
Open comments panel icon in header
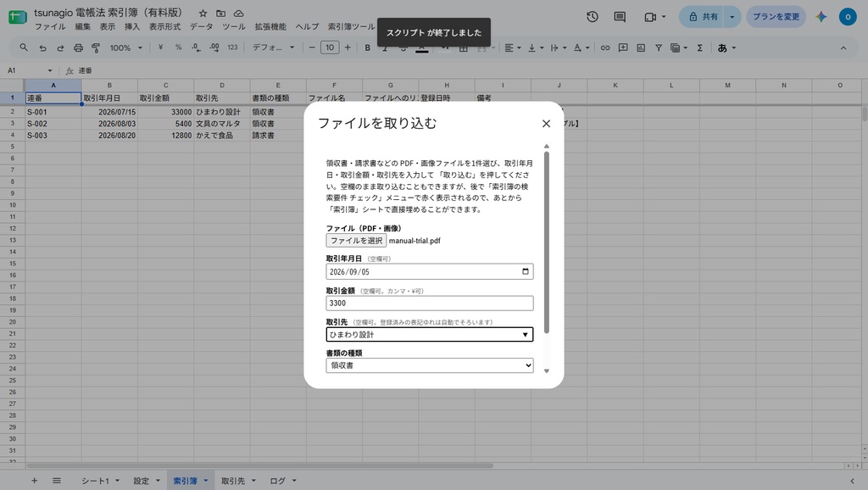click(620, 17)
